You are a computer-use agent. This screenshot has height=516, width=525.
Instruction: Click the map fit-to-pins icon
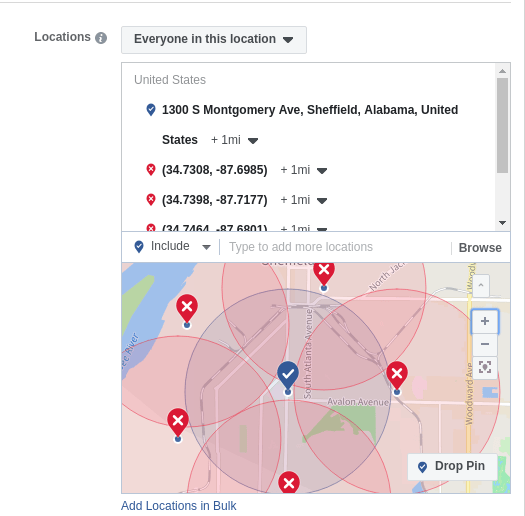pos(484,367)
